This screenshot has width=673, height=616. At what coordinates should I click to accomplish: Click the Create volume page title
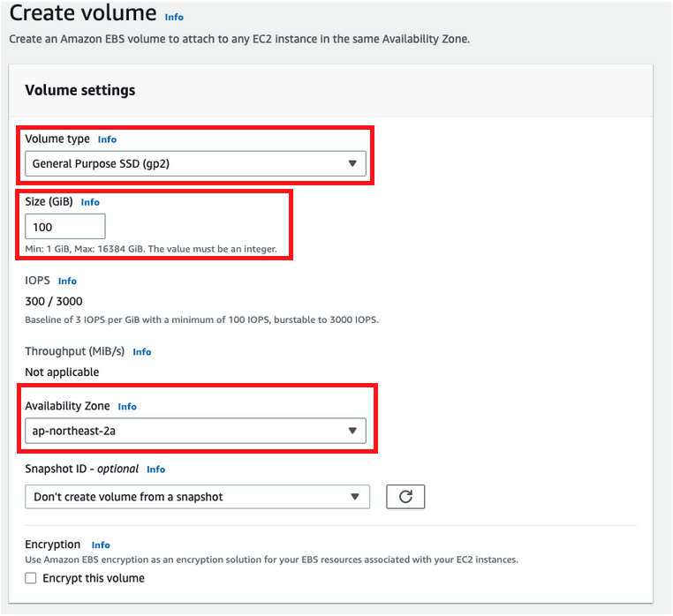(82, 15)
